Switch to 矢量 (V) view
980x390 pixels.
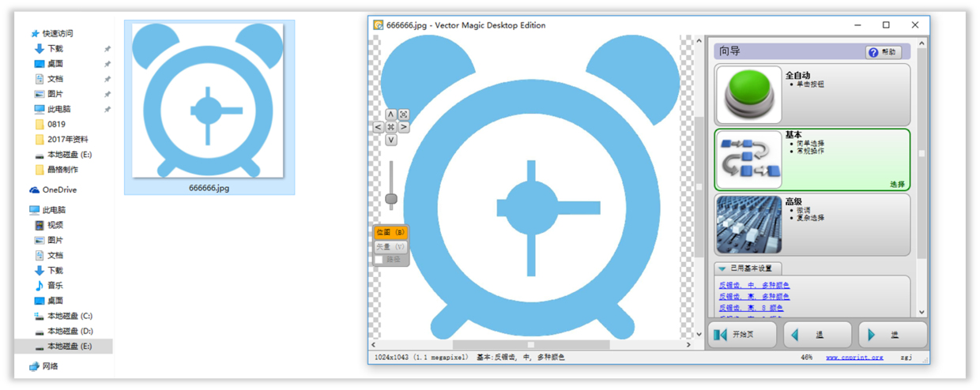(390, 246)
